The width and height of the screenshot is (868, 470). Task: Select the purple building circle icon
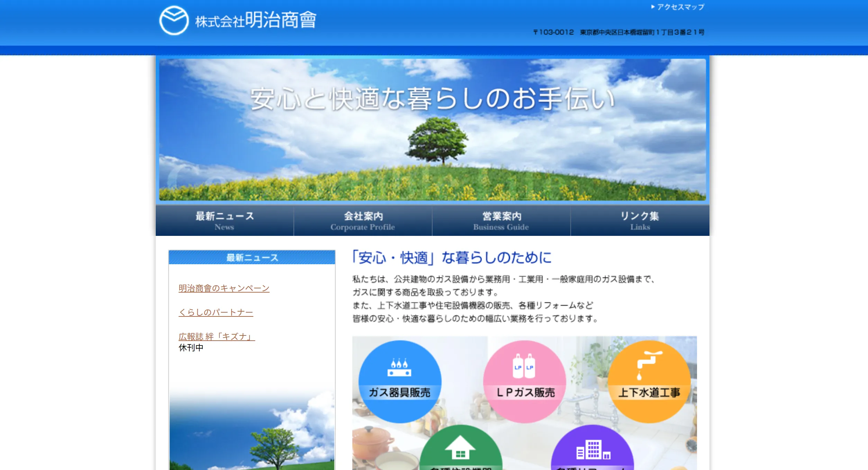(x=592, y=448)
